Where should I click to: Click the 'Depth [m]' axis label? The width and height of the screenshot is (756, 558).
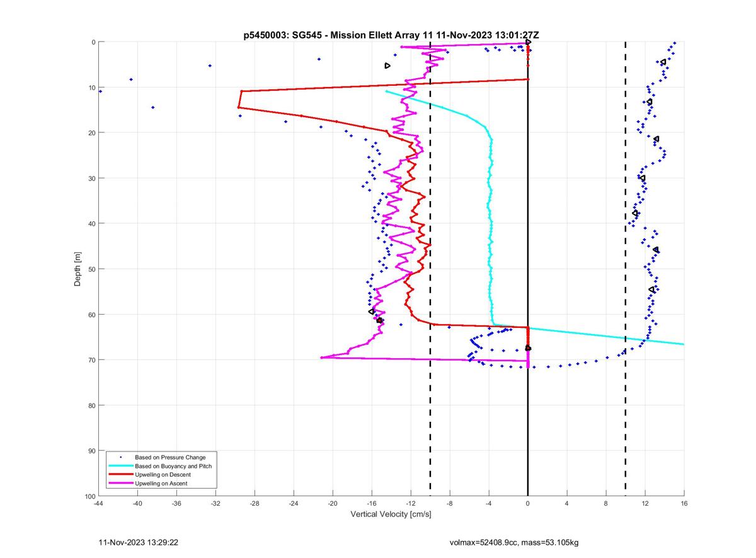point(78,269)
